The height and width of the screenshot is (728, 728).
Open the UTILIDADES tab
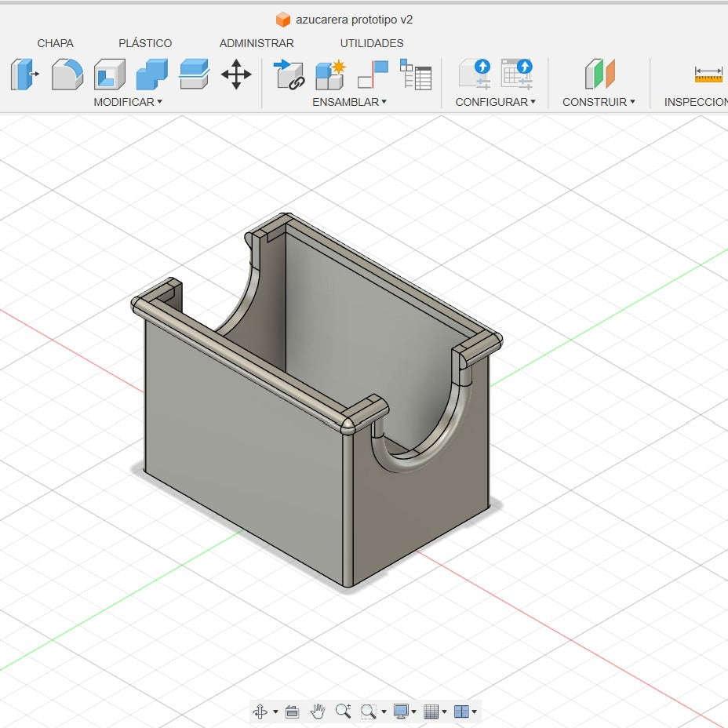point(370,43)
